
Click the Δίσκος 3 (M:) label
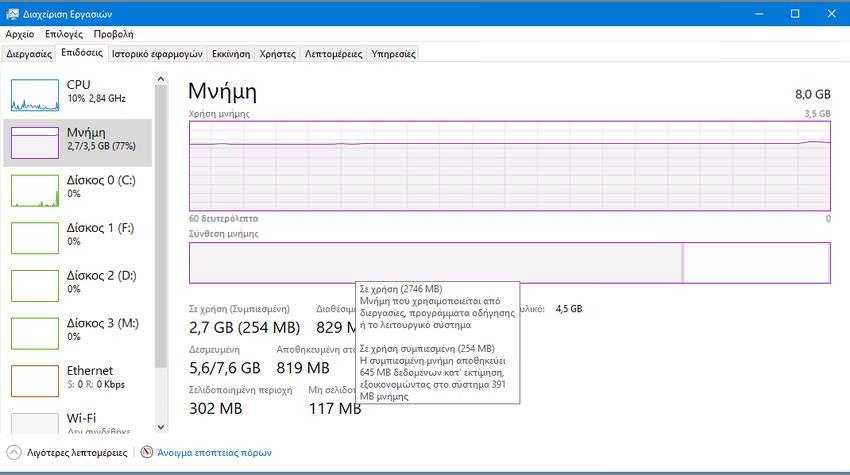tap(103, 323)
